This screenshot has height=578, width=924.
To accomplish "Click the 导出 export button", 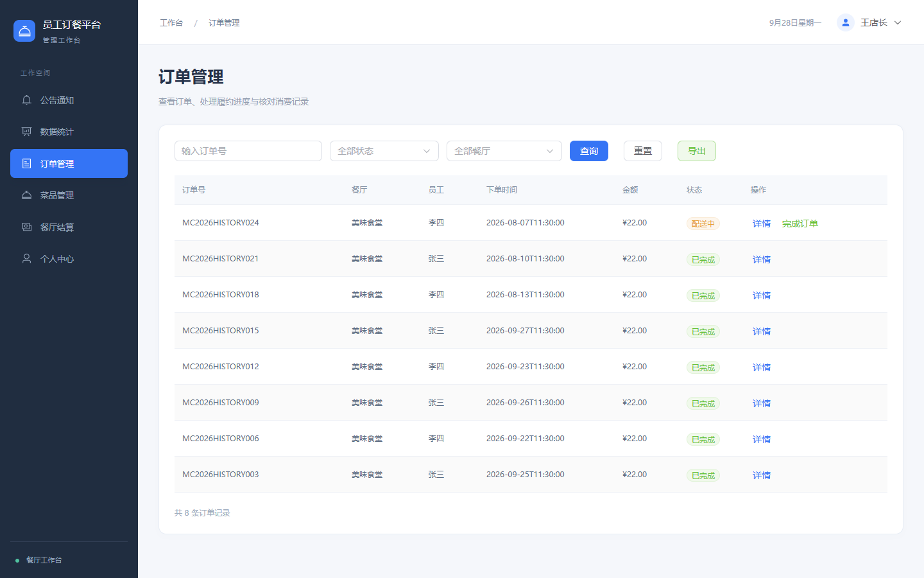I will tap(697, 151).
